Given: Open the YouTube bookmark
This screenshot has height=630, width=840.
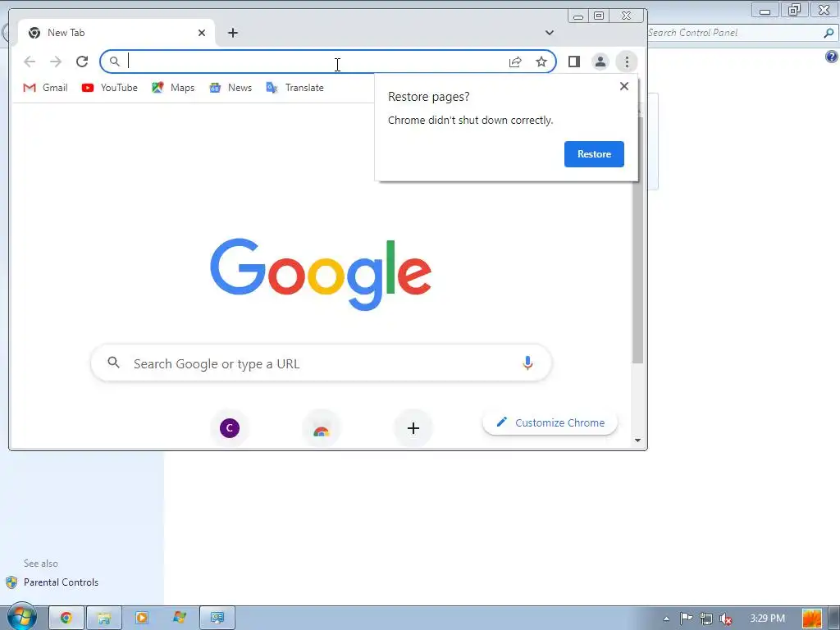Looking at the screenshot, I should click(109, 88).
